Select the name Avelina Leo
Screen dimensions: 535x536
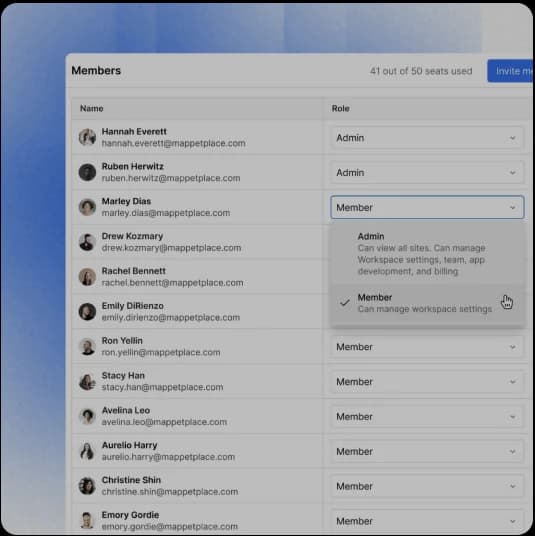[126, 411]
